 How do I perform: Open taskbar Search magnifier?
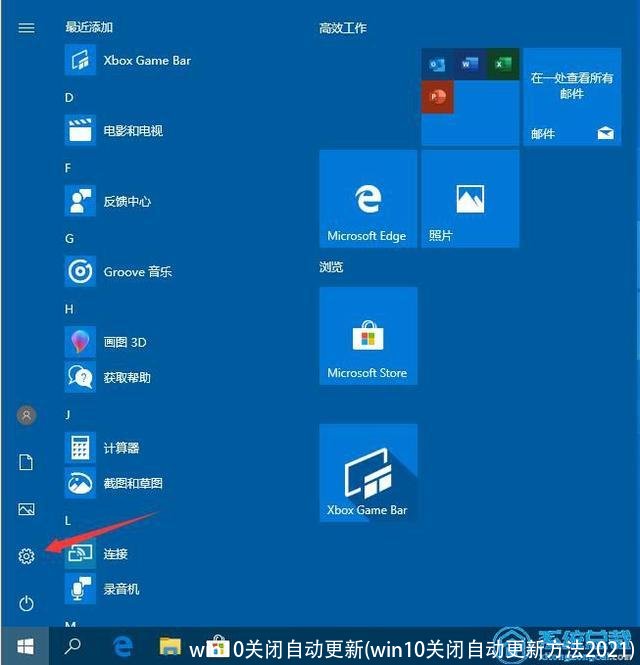(x=73, y=646)
